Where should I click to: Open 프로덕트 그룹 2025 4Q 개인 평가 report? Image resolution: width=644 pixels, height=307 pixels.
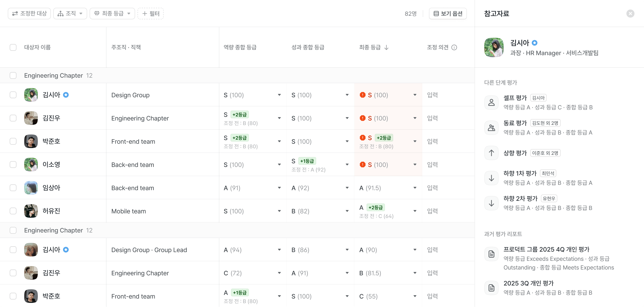coord(546,249)
